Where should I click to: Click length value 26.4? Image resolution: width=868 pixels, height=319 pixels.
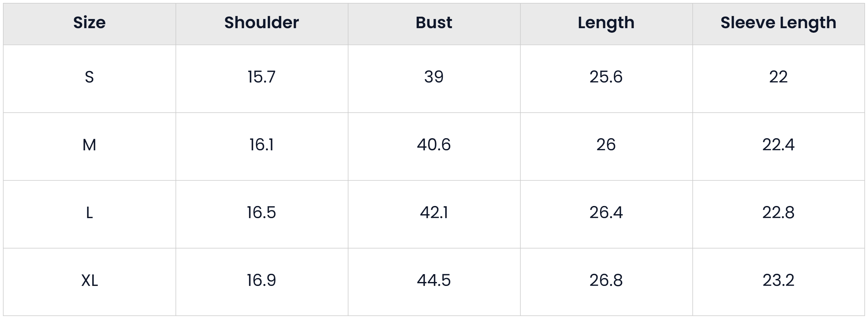pyautogui.click(x=606, y=213)
